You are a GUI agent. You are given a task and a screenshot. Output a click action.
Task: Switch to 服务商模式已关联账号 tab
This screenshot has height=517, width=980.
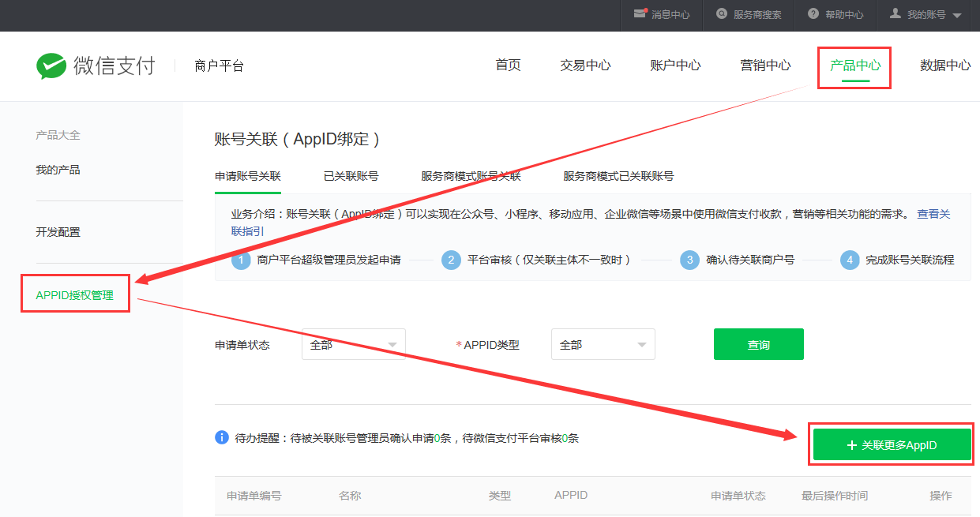[618, 176]
